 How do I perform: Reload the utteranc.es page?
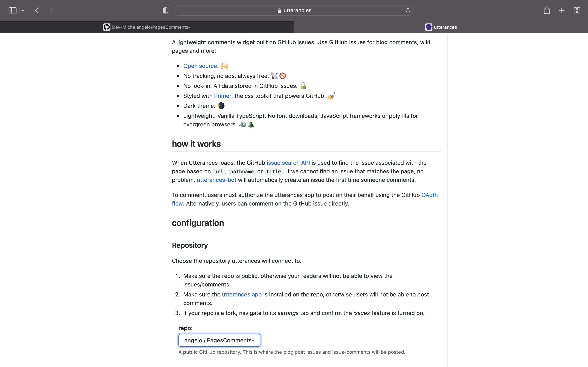pos(408,10)
